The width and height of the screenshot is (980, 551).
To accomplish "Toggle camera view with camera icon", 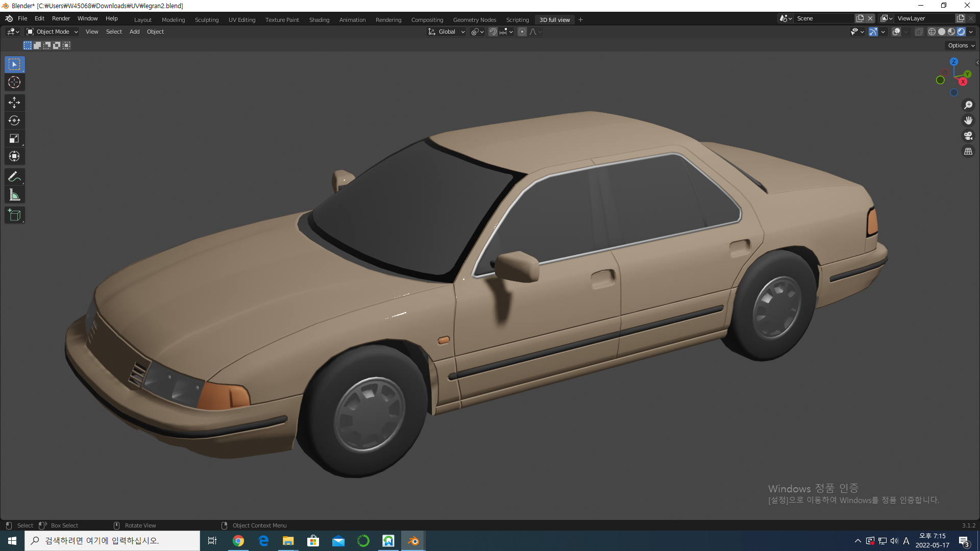I will click(x=968, y=136).
